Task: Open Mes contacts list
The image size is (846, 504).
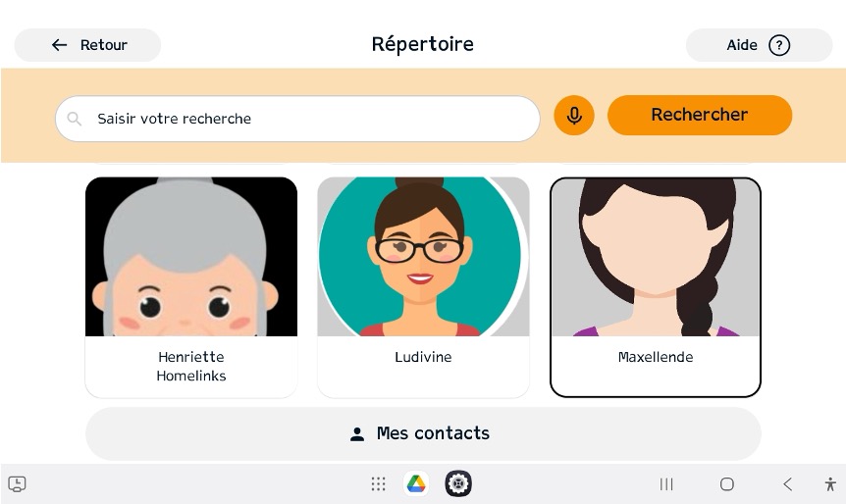Action: tap(423, 434)
